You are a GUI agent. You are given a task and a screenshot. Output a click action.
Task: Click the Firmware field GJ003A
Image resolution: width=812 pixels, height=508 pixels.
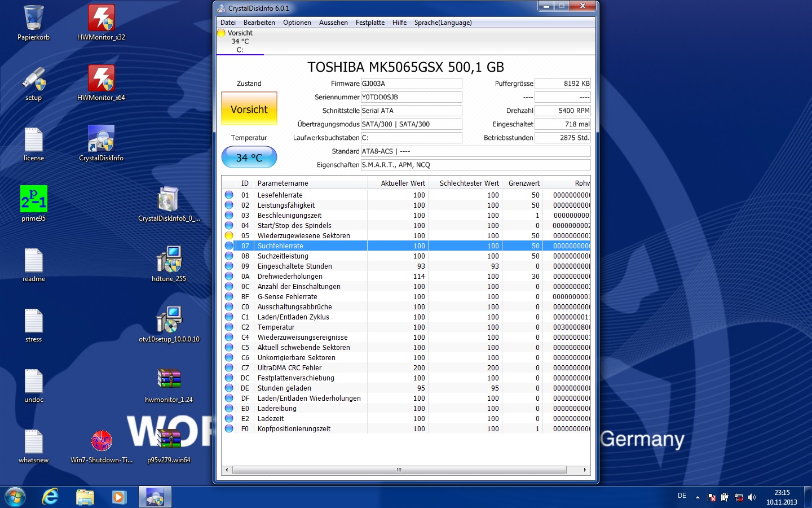pos(411,84)
